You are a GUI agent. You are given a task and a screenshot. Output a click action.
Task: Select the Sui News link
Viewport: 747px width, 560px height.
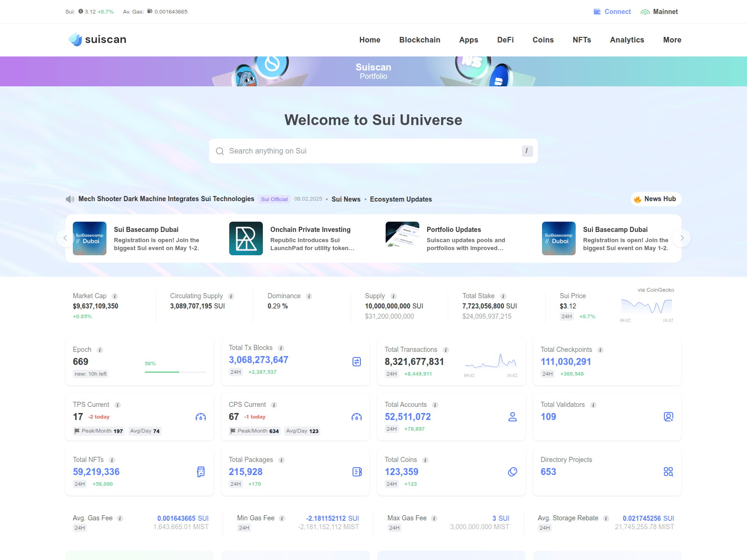pyautogui.click(x=346, y=199)
